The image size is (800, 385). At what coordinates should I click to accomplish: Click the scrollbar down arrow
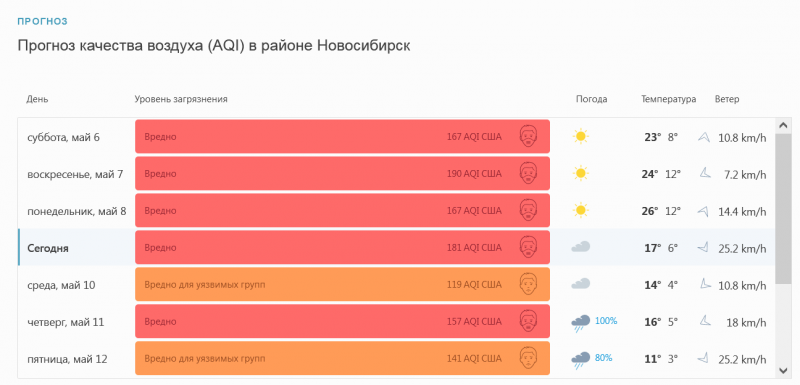coord(783,371)
